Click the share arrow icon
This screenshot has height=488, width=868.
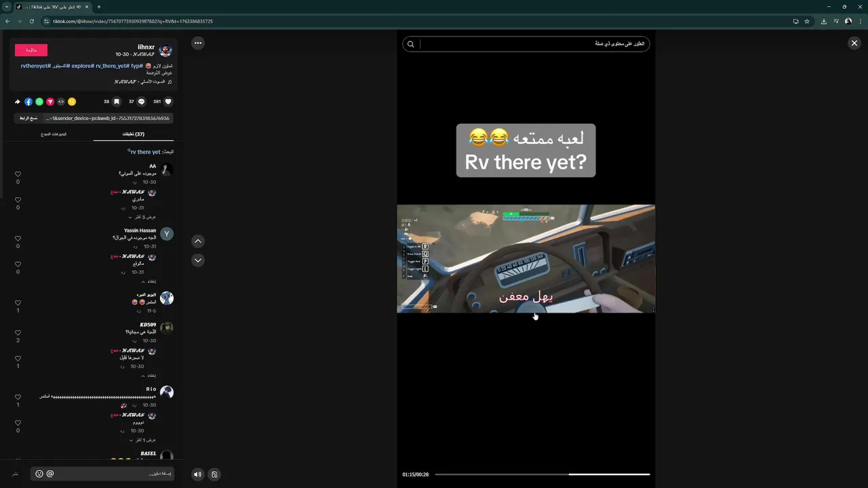tap(18, 102)
